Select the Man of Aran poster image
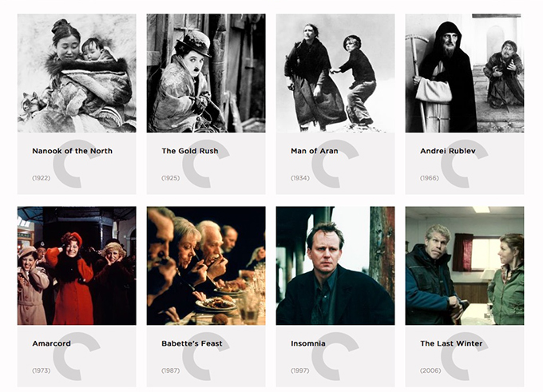The width and height of the screenshot is (543, 392). click(x=335, y=73)
